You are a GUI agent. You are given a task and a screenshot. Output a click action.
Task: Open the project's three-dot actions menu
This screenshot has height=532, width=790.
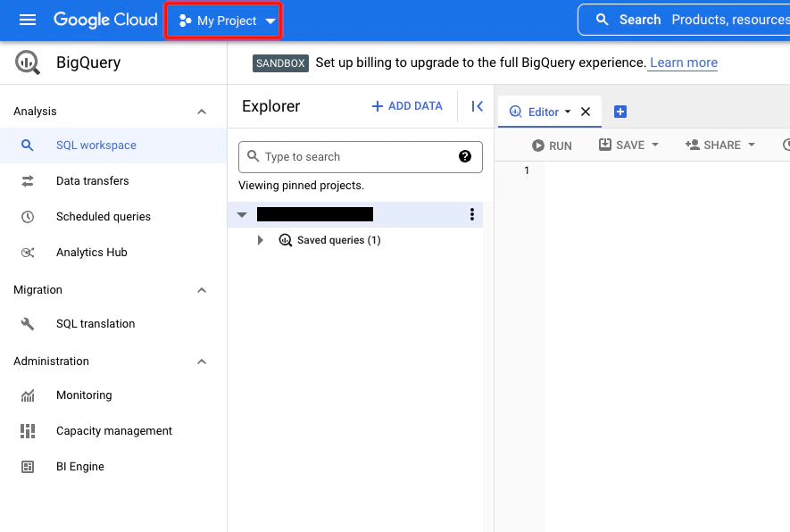pos(471,214)
